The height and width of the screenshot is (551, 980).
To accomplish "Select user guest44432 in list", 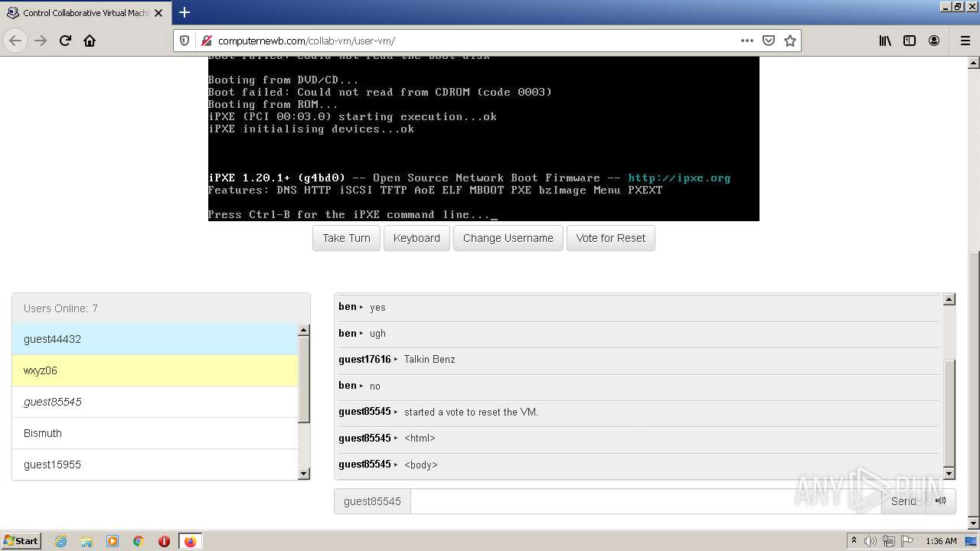I will pyautogui.click(x=155, y=339).
